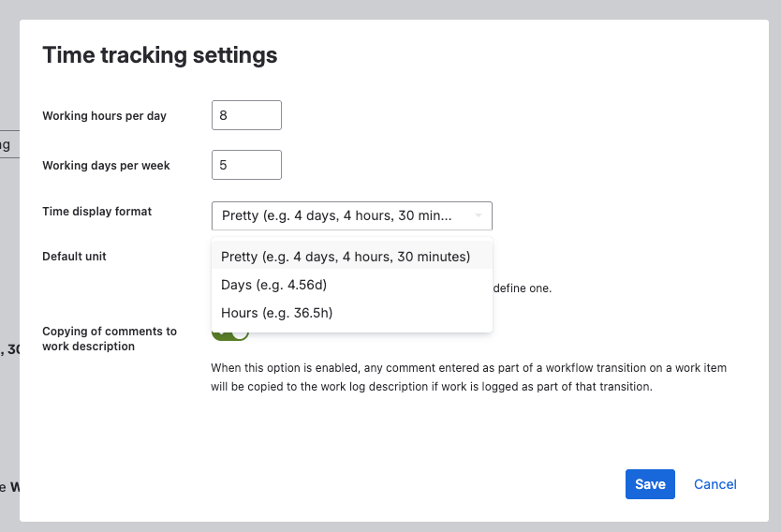Click the Working days per week field
Screen dimensions: 781x532
point(246,165)
